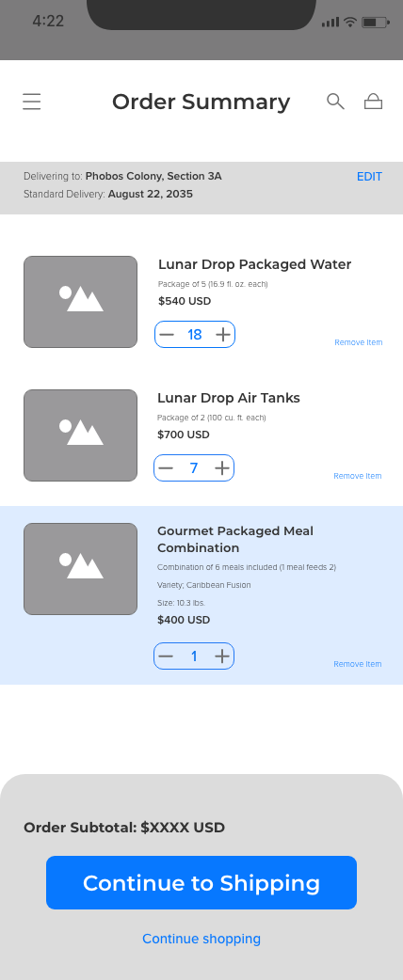
Task: Open Gourmet Packaged Meal image thumbnail
Action: coord(81,569)
